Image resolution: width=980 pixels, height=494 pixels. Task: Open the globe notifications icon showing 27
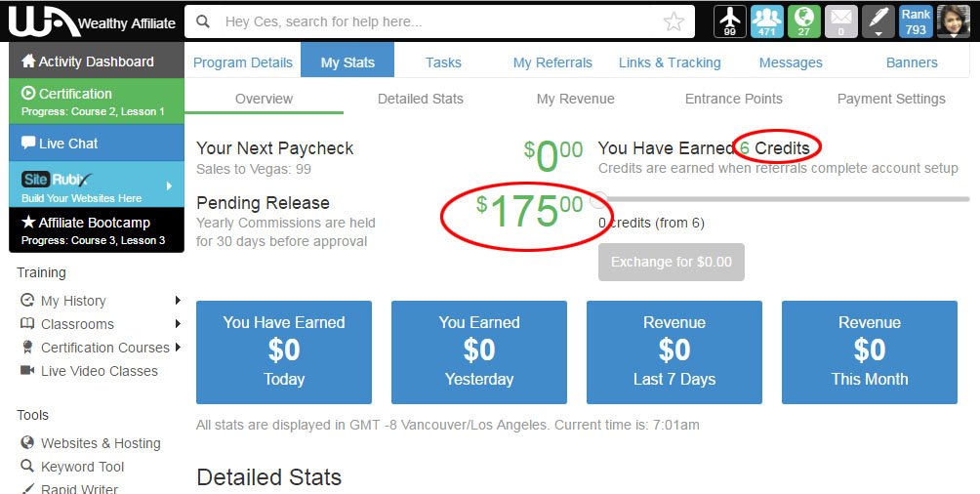pyautogui.click(x=803, y=21)
